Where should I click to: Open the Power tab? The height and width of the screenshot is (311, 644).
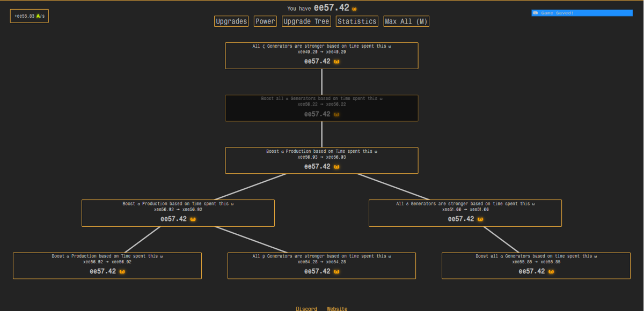tap(265, 21)
